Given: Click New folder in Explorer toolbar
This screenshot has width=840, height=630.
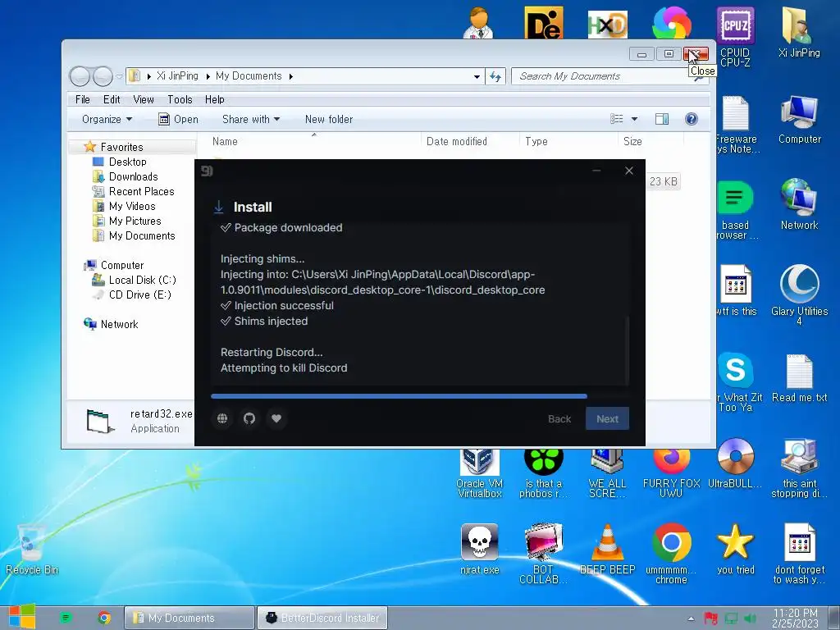Looking at the screenshot, I should click(329, 120).
